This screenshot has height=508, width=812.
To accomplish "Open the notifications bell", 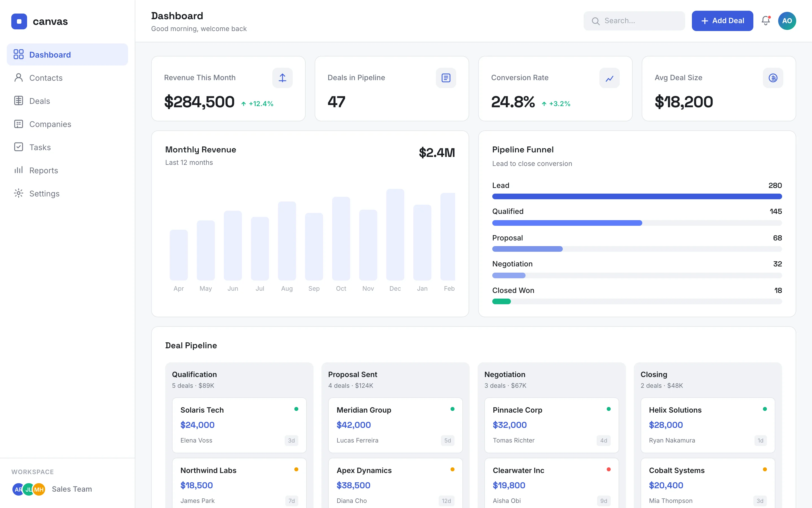I will point(766,21).
